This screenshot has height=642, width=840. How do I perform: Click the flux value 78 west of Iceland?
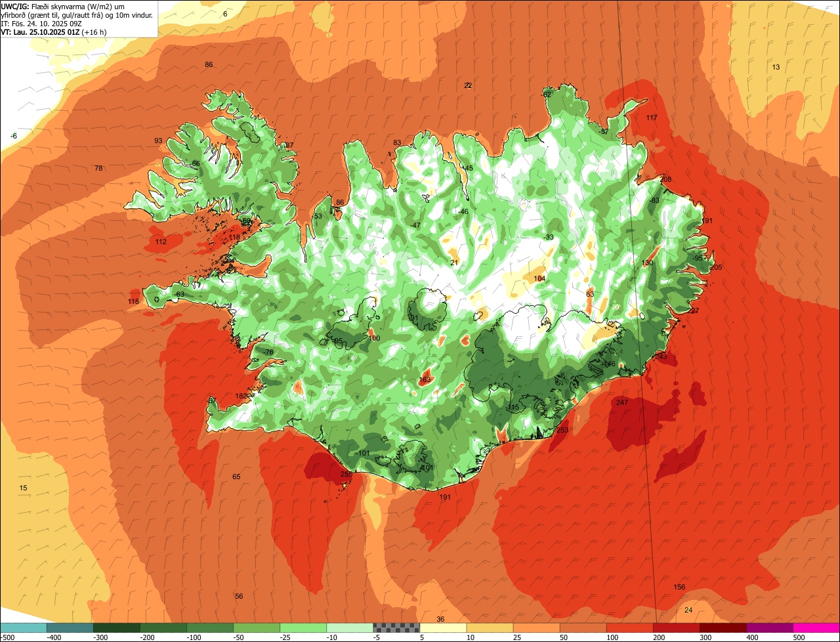[x=98, y=169]
